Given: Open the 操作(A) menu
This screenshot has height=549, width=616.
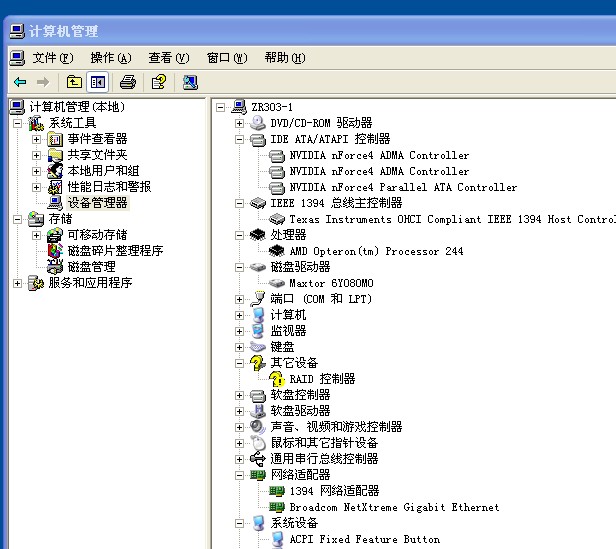Looking at the screenshot, I should [x=110, y=58].
